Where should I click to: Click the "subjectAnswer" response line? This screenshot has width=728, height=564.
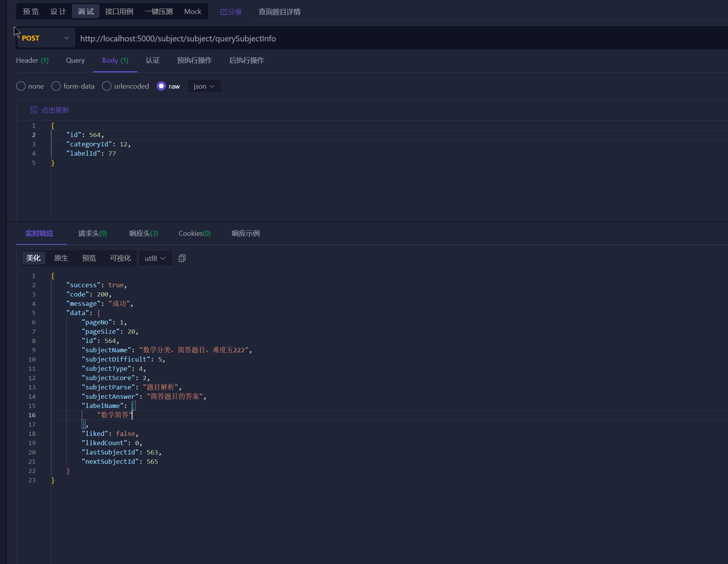(144, 396)
